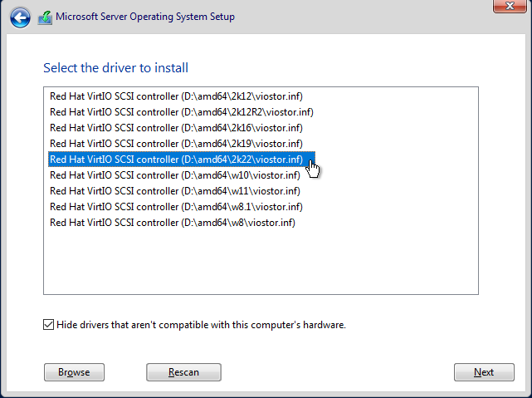The height and width of the screenshot is (398, 532).
Task: Click the Select the driver to install heading
Action: point(115,68)
